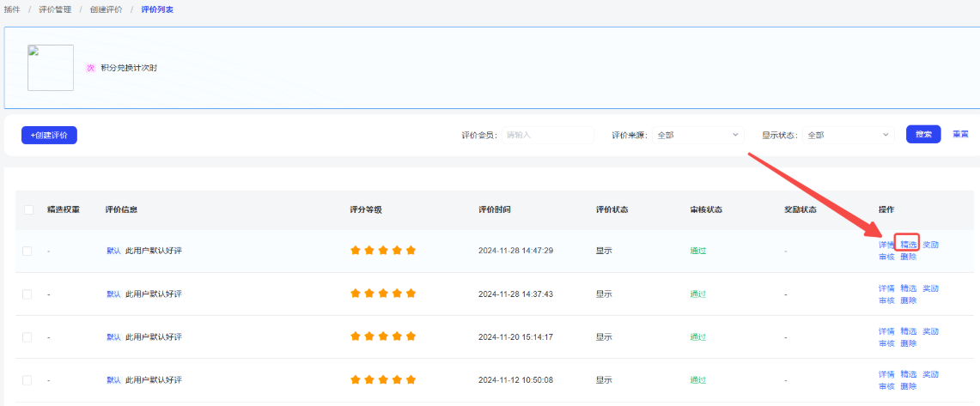This screenshot has width=980, height=406.
Task: Click 删除 on the 2024-11-20 review
Action: coord(908,343)
